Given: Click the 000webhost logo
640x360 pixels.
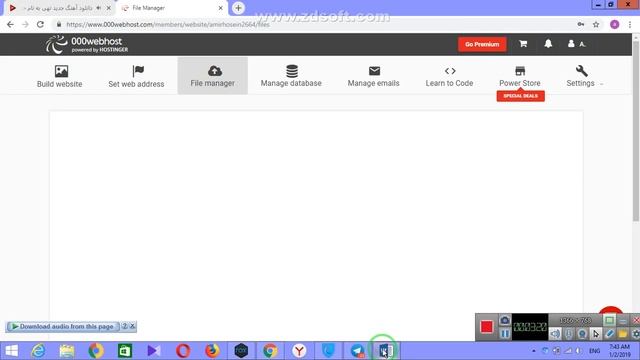Looking at the screenshot, I should click(87, 44).
